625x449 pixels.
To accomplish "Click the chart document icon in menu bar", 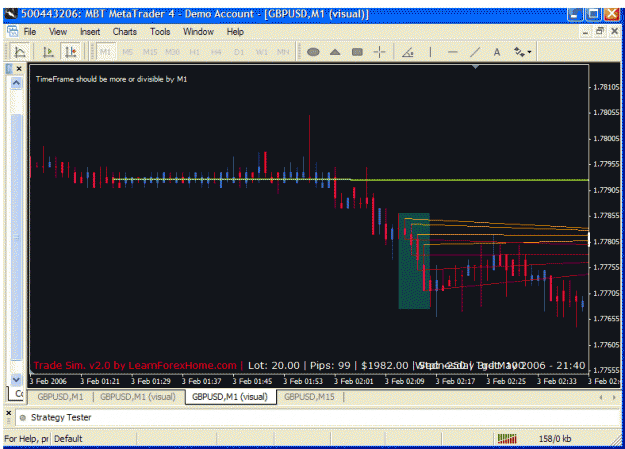I will [x=12, y=31].
